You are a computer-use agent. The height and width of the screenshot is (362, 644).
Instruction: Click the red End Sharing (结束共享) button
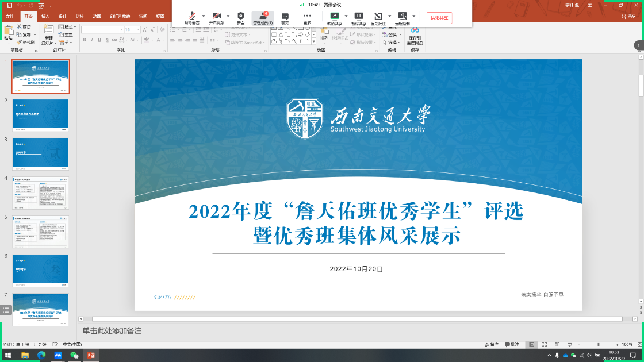(439, 18)
